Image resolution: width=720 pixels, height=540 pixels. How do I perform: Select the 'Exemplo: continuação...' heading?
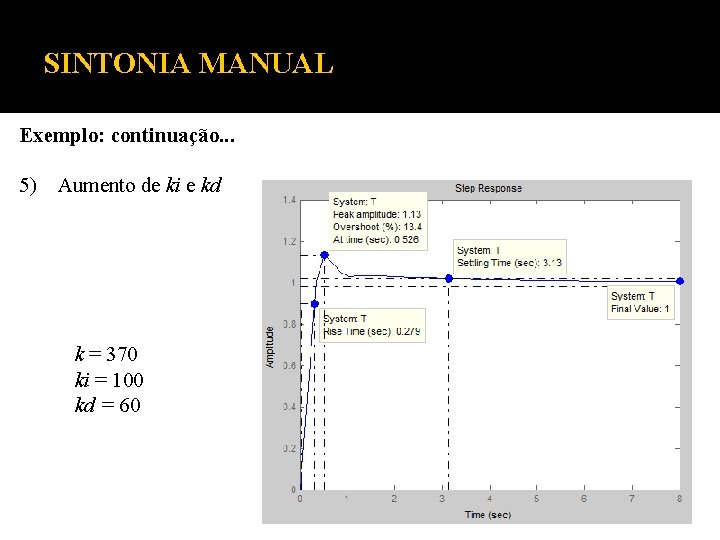pyautogui.click(x=127, y=135)
